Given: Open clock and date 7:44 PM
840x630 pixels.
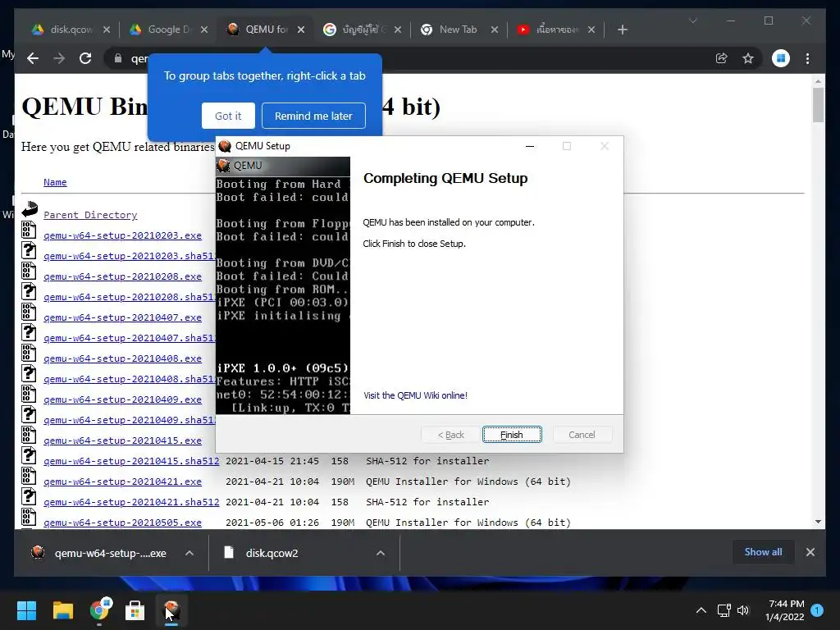Looking at the screenshot, I should (784, 610).
